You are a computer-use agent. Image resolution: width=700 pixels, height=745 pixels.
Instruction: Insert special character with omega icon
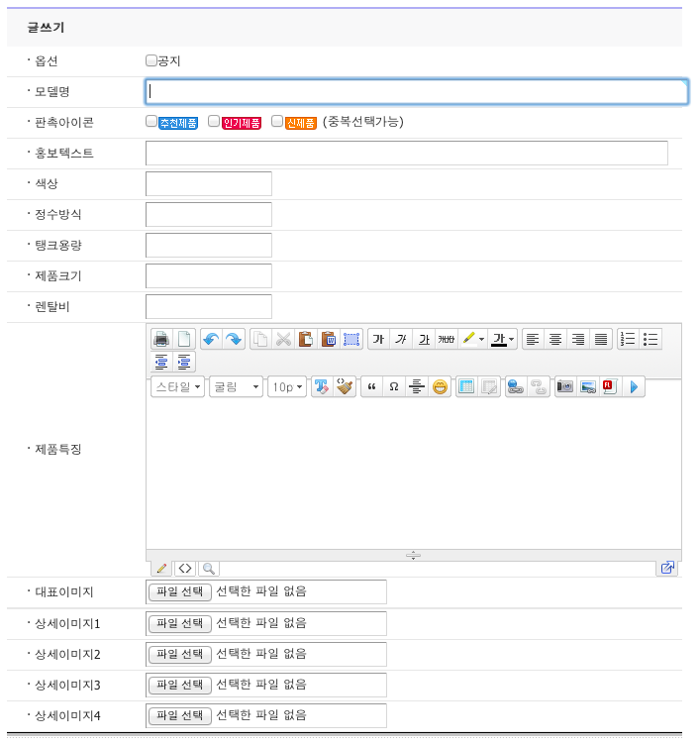pyautogui.click(x=394, y=387)
